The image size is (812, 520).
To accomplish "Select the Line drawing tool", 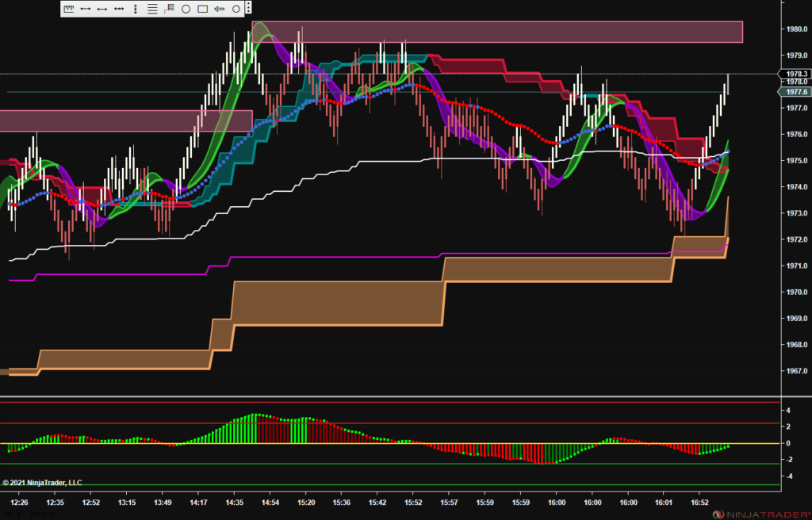I will 86,9.
